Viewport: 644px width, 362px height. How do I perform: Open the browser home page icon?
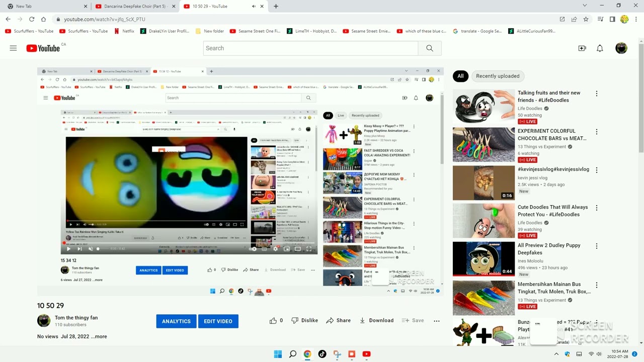[44, 19]
